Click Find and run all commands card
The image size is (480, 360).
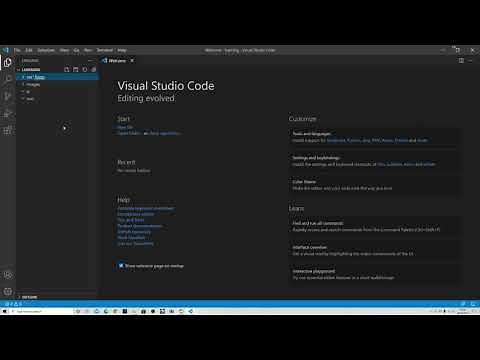point(373,226)
